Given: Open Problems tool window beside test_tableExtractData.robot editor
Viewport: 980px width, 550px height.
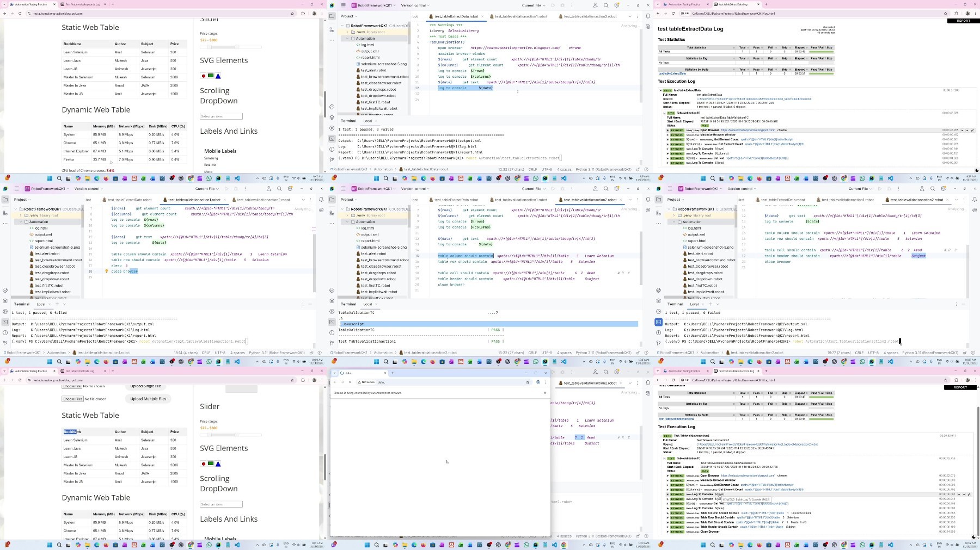Looking at the screenshot, I should [332, 149].
